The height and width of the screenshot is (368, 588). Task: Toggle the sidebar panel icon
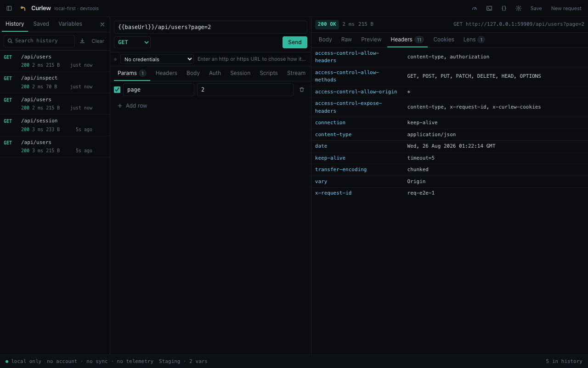point(9,8)
